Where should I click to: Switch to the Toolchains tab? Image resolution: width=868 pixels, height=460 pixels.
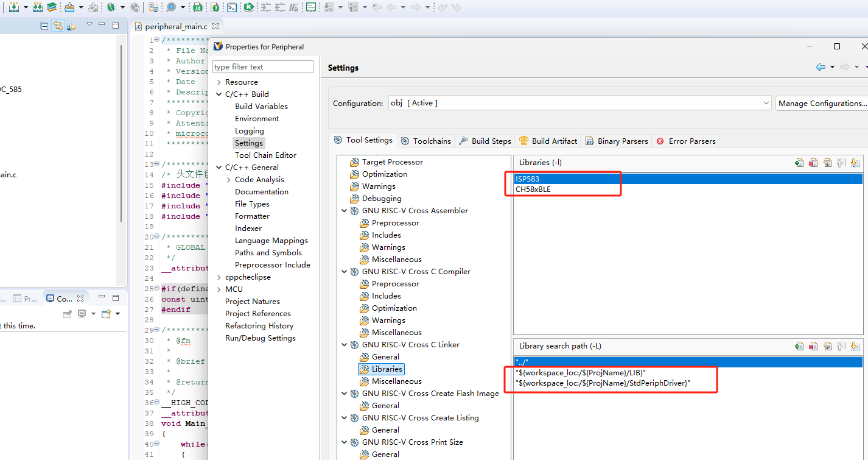425,141
